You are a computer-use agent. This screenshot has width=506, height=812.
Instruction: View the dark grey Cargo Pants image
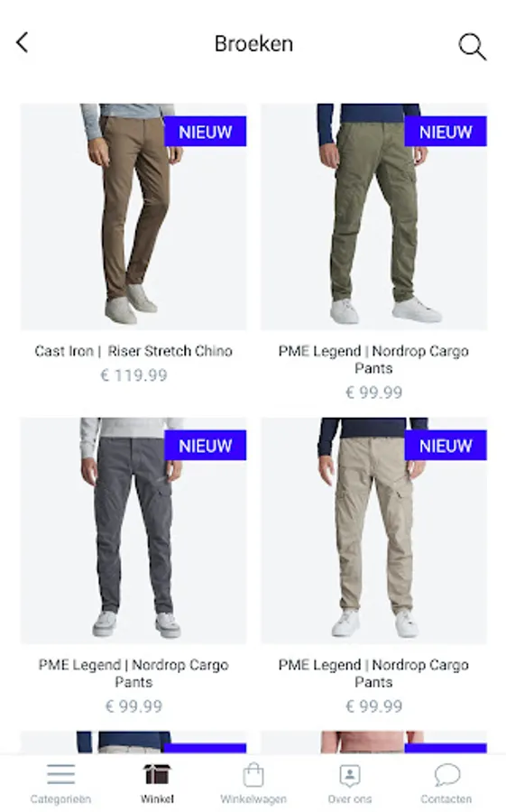tap(133, 531)
